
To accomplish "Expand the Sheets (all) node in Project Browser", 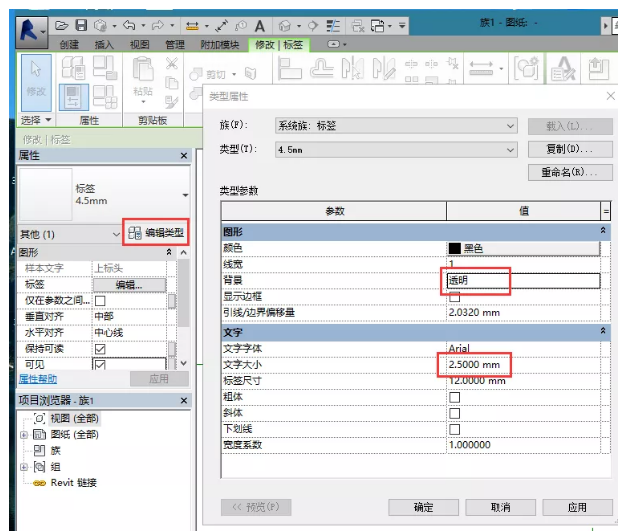I will click(24, 435).
